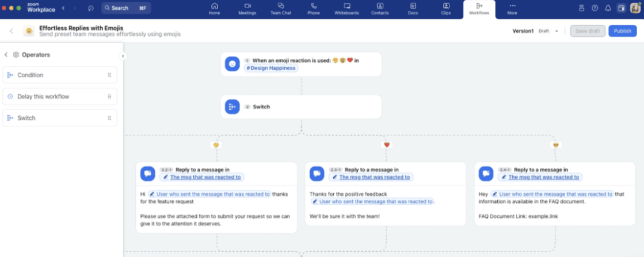This screenshot has height=257, width=644.
Task: Open the Contacts tab
Action: pyautogui.click(x=380, y=9)
